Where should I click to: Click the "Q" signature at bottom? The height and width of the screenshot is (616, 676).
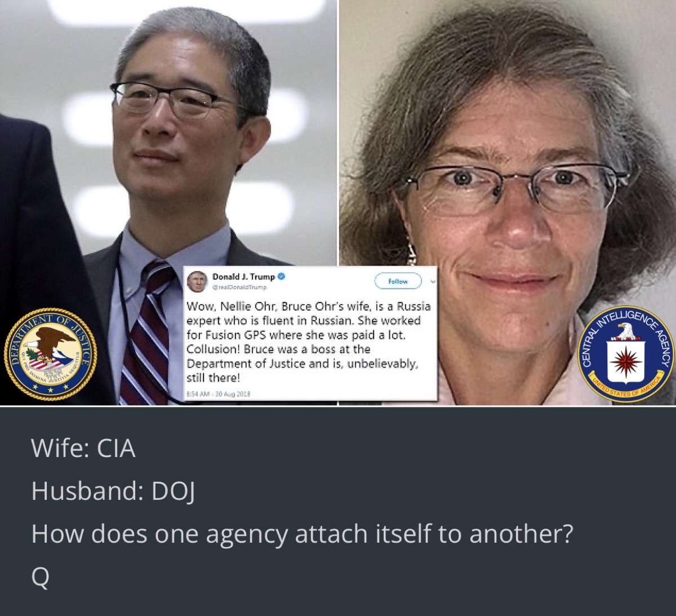[x=40, y=577]
